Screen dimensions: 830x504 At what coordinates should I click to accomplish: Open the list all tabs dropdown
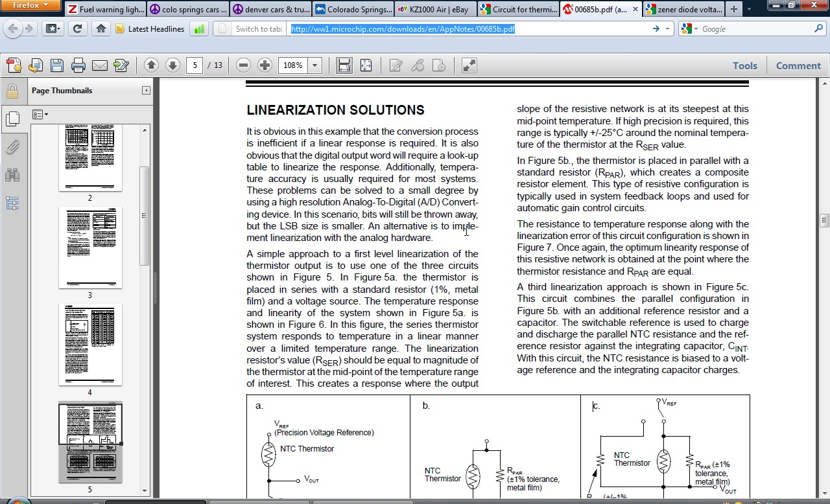[750, 10]
